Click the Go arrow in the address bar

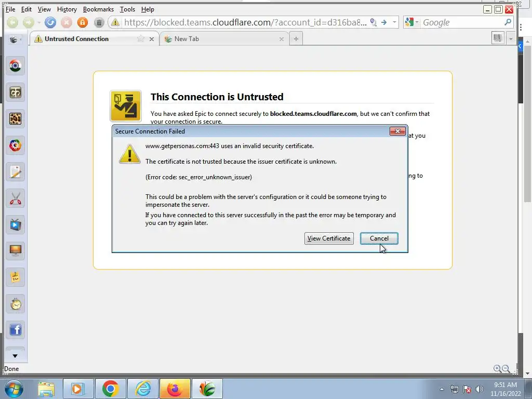[x=384, y=22]
